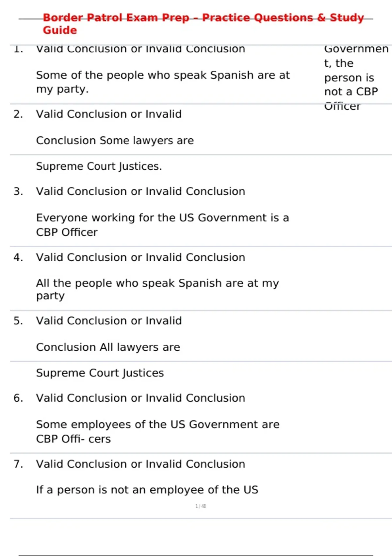Click the text "Conclusion Some lawyers are"
The width and height of the screenshot is (392, 556).
coord(115,141)
